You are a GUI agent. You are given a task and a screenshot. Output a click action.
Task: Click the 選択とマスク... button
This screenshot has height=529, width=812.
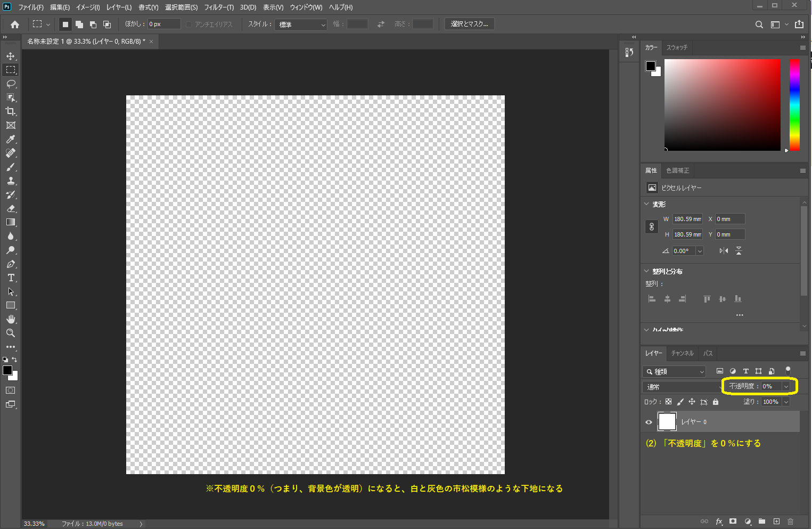point(470,24)
